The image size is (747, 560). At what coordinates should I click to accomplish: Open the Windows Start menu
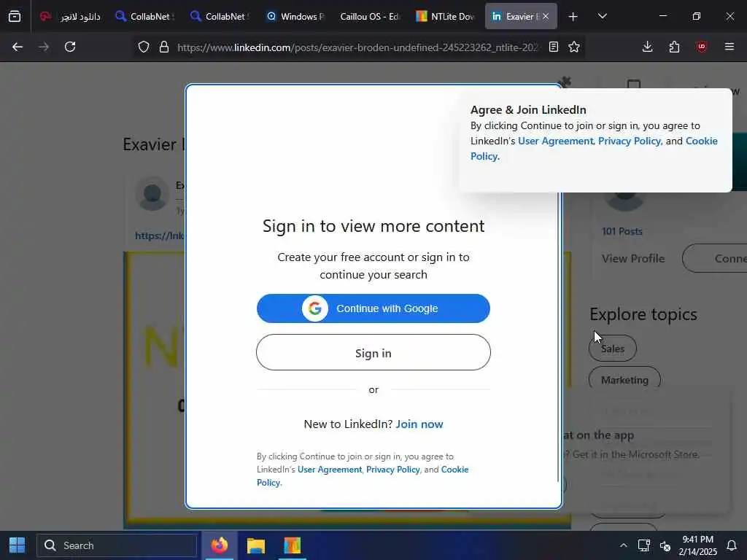(18, 545)
